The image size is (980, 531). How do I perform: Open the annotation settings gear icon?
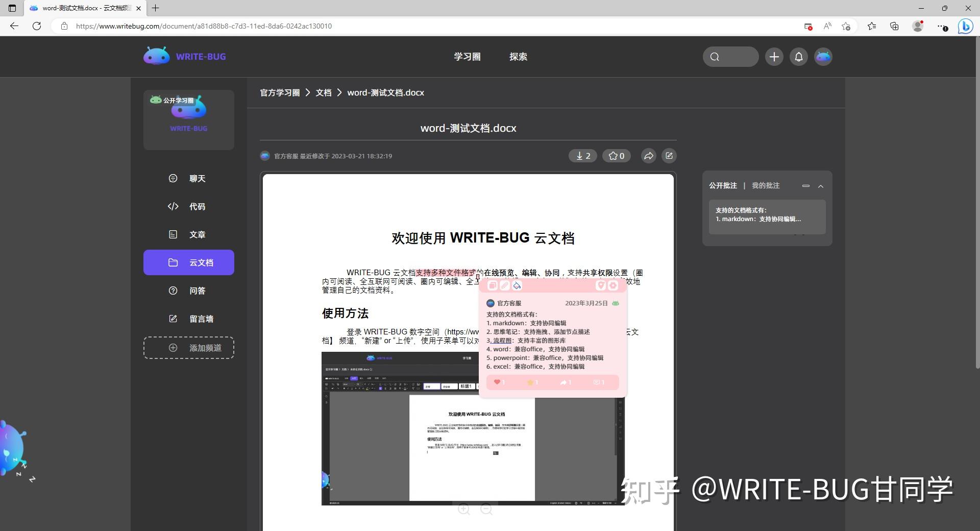click(x=613, y=285)
